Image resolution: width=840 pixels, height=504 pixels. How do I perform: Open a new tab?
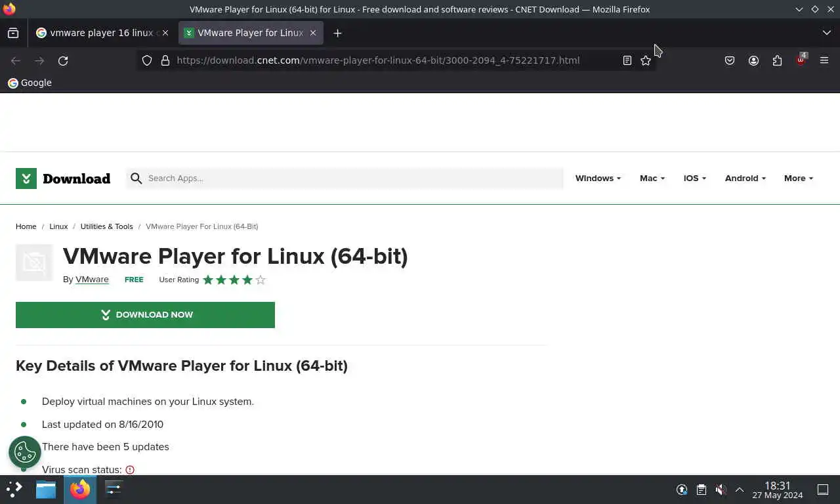[x=337, y=33]
